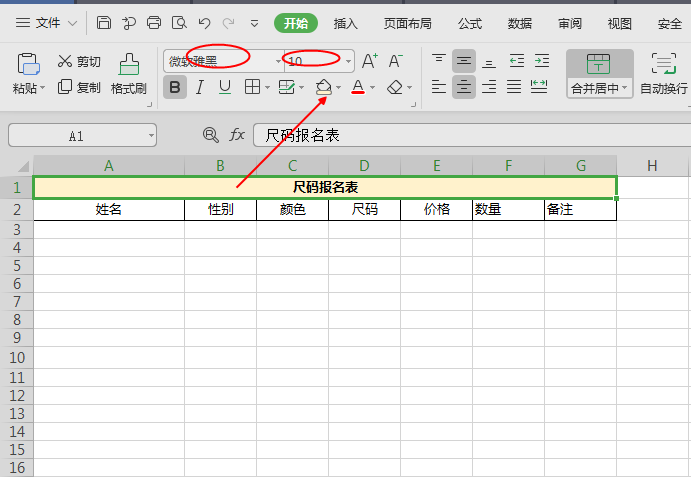This screenshot has height=477, width=691.
Task: Click the distributed alignment icon
Action: click(539, 87)
